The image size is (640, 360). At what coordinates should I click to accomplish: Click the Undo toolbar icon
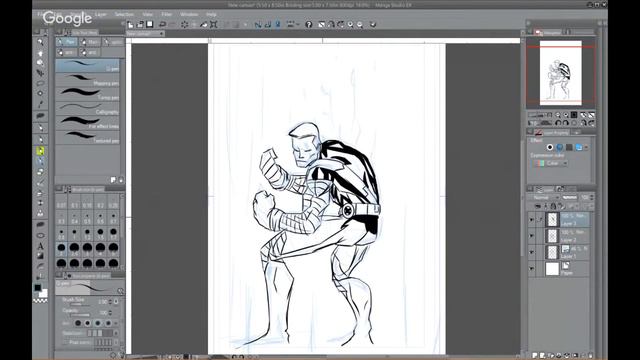pyautogui.click(x=162, y=24)
